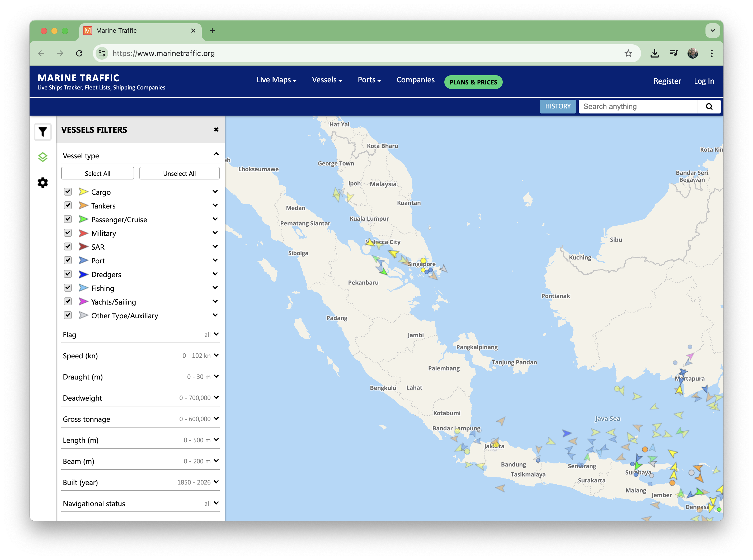The height and width of the screenshot is (560, 753).
Task: Expand the Military vessel subtype list
Action: click(215, 233)
